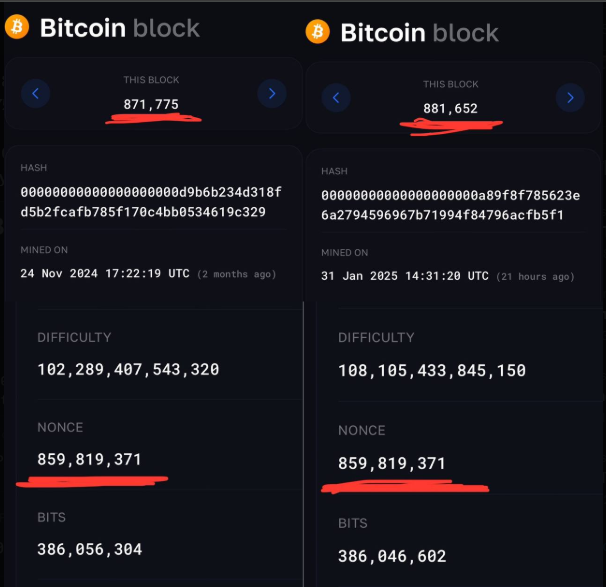Viewport: 606px width, 587px height.
Task: Click the Bitcoin logo in the left panel
Action: point(17,27)
